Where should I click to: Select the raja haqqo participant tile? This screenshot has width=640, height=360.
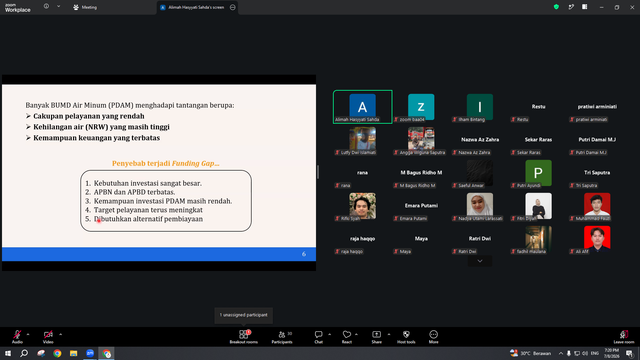[x=362, y=239]
